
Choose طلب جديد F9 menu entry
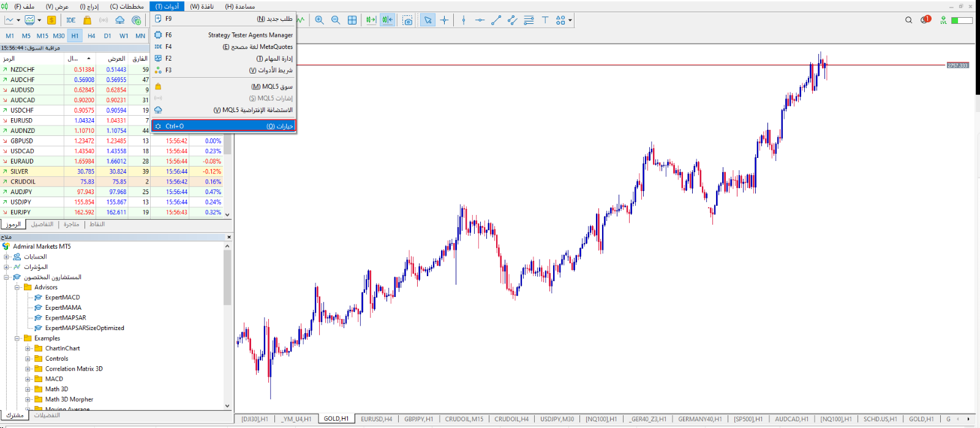click(224, 18)
